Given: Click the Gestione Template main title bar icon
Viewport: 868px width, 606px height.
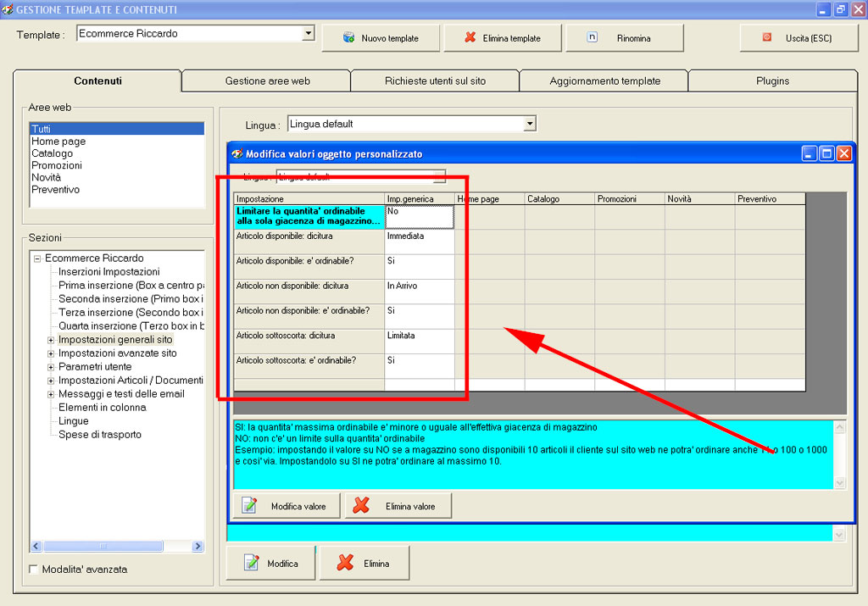Looking at the screenshot, I should pos(7,9).
